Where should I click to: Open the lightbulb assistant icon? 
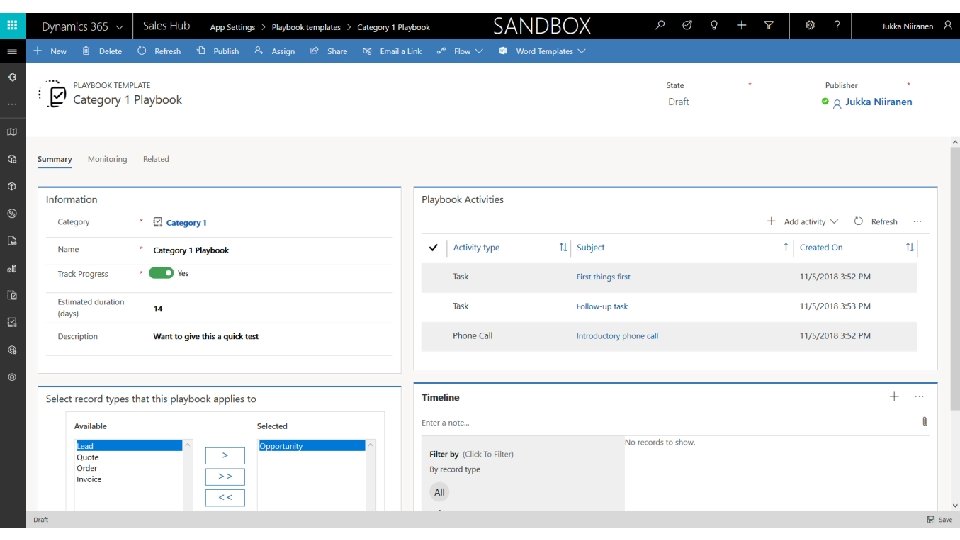[x=714, y=26]
